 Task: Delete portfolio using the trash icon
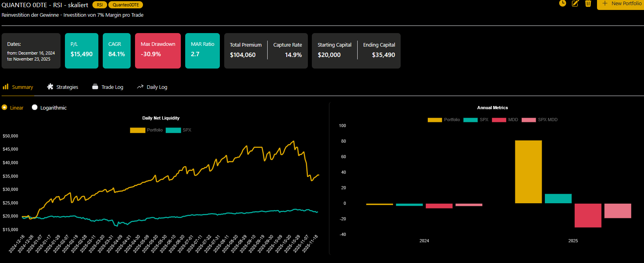(588, 4)
